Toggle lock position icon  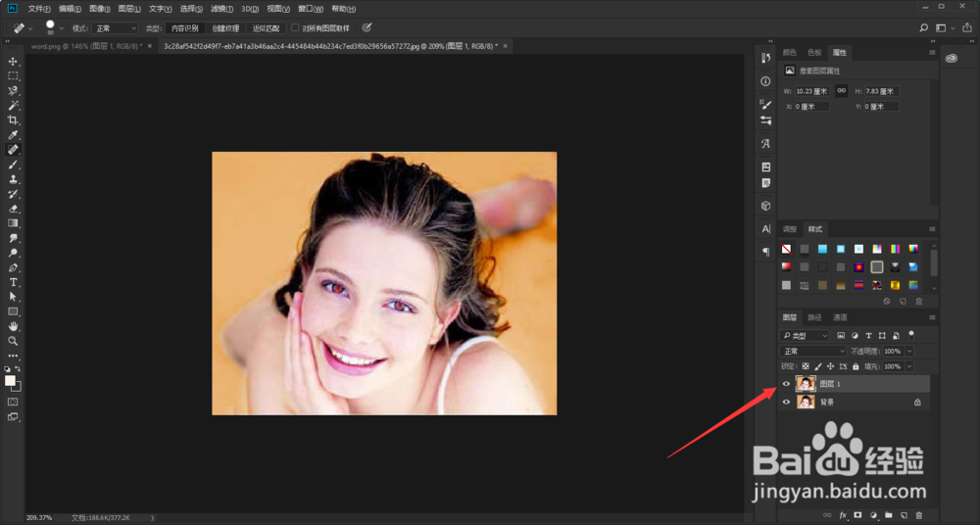[x=831, y=366]
